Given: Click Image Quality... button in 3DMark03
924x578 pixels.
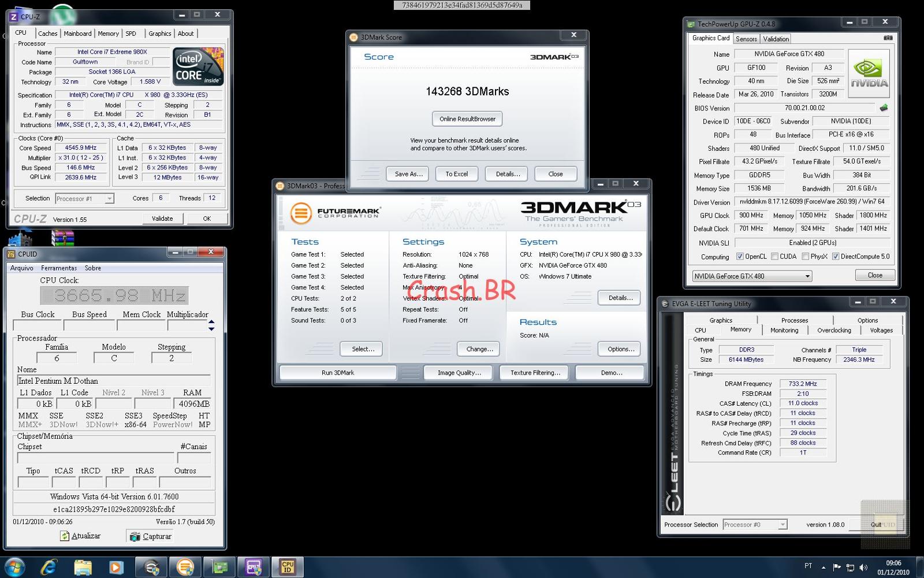Looking at the screenshot, I should tap(459, 373).
